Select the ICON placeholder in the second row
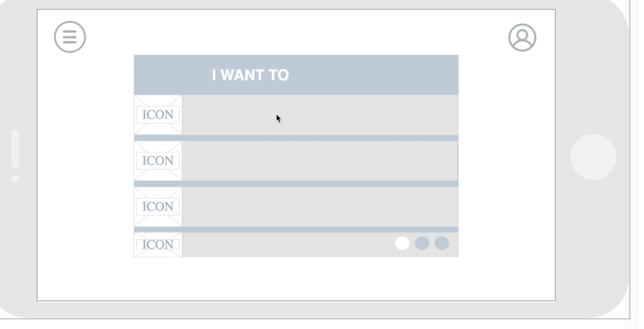This screenshot has width=644, height=329. pos(158,160)
